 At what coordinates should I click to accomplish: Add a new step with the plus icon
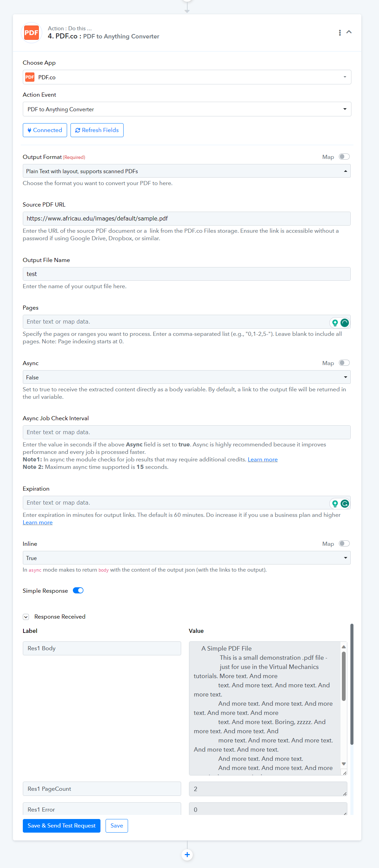(x=187, y=854)
